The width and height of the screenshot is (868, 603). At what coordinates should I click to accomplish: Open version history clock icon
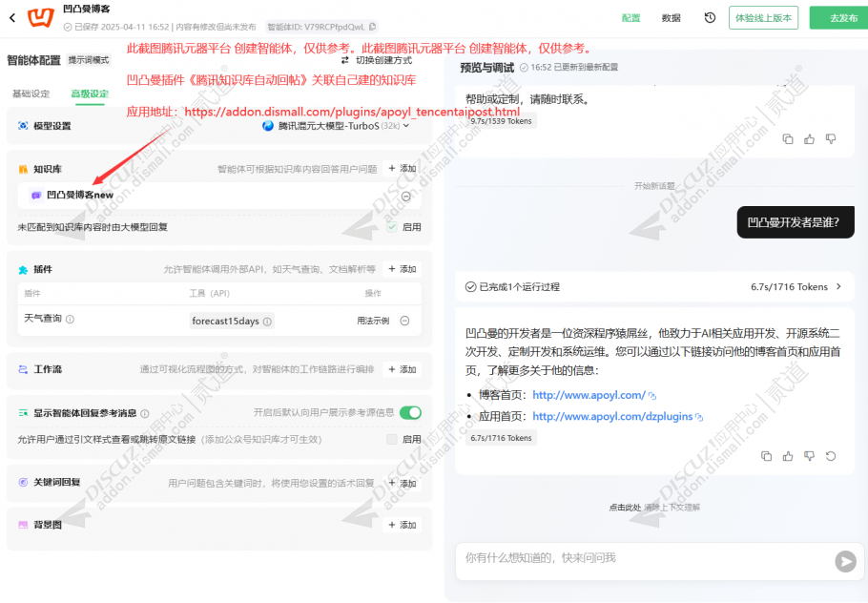pos(710,18)
